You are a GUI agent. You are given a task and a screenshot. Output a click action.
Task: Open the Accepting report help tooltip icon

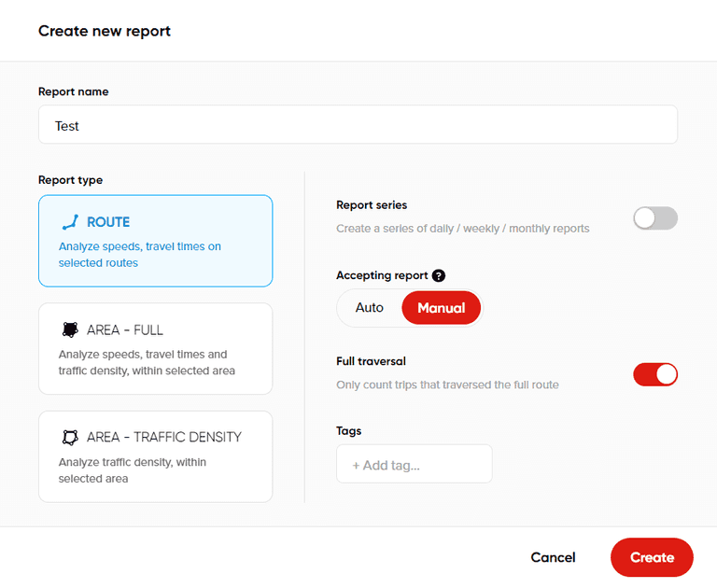pyautogui.click(x=439, y=276)
